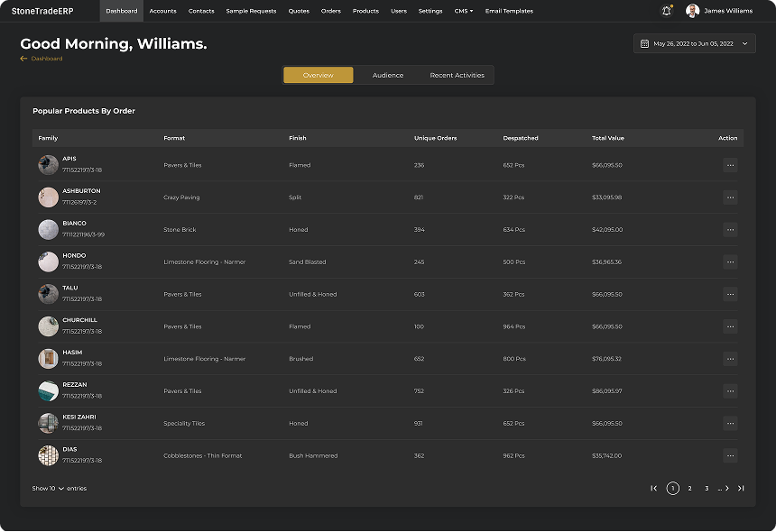The height and width of the screenshot is (532, 776).
Task: Open action menu for BIANCO row
Action: pos(730,229)
